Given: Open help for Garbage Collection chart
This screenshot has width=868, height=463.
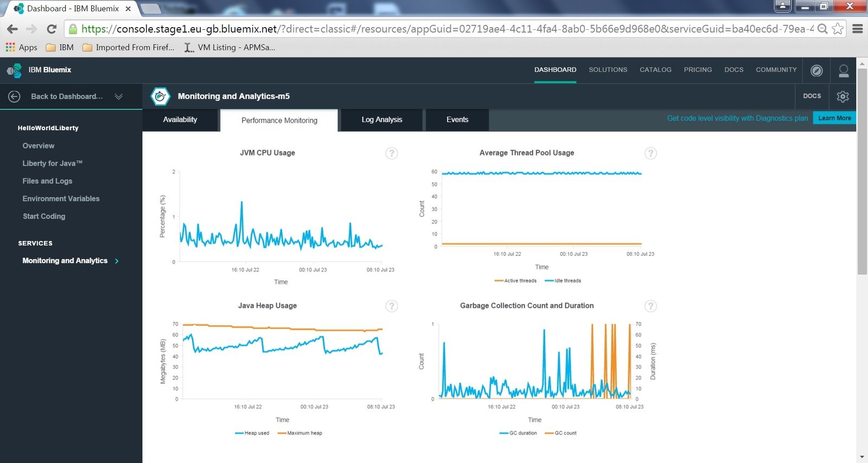Looking at the screenshot, I should (651, 306).
